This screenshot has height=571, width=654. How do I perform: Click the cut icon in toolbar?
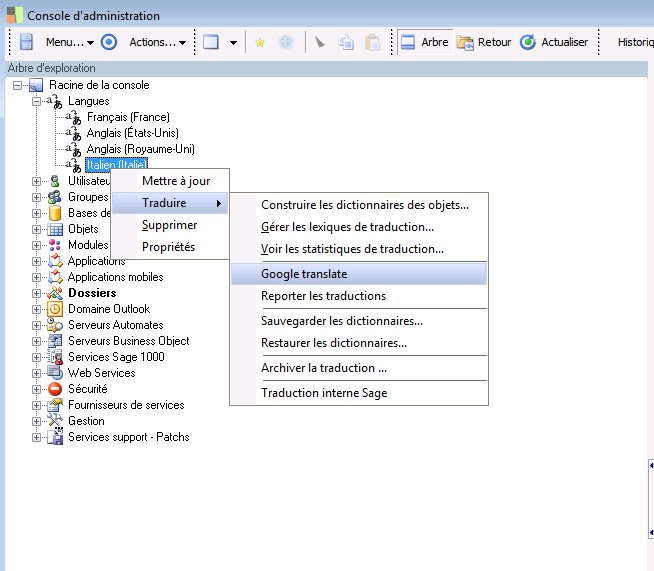pyautogui.click(x=320, y=42)
